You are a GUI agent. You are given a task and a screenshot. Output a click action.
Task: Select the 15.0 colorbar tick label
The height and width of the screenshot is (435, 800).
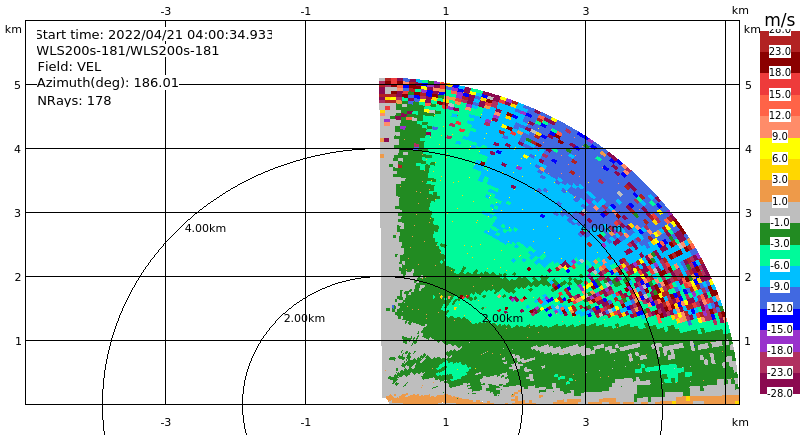(x=780, y=94)
